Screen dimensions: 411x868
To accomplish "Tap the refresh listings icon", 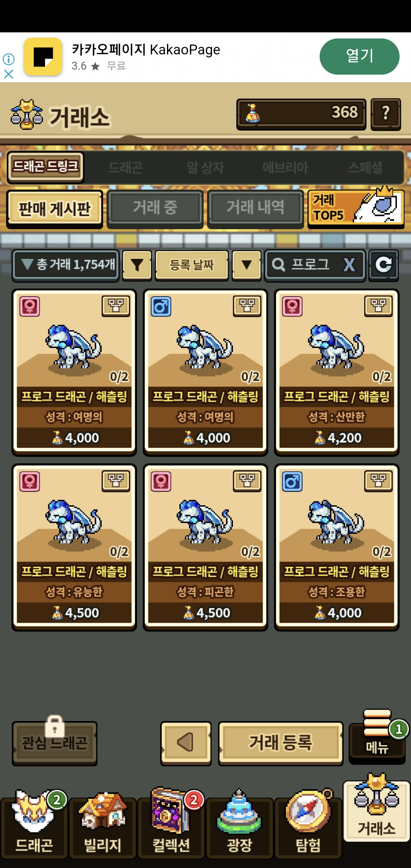I will click(383, 265).
